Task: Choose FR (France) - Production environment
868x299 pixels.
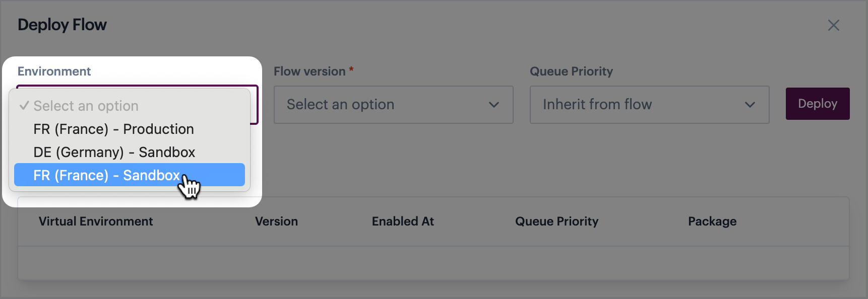Action: [x=130, y=129]
